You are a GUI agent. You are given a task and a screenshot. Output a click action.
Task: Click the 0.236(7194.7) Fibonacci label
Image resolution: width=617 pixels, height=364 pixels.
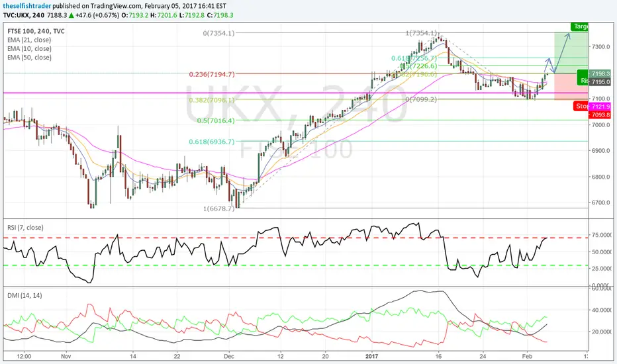[212, 74]
